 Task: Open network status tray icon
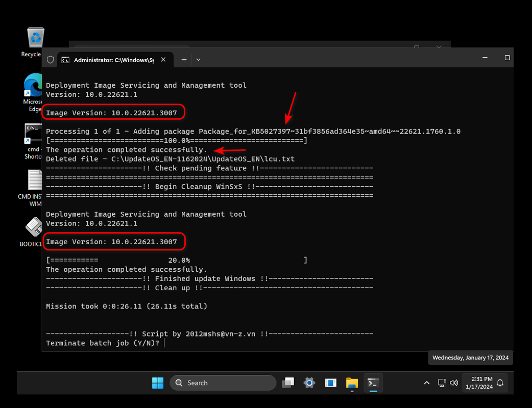click(442, 383)
